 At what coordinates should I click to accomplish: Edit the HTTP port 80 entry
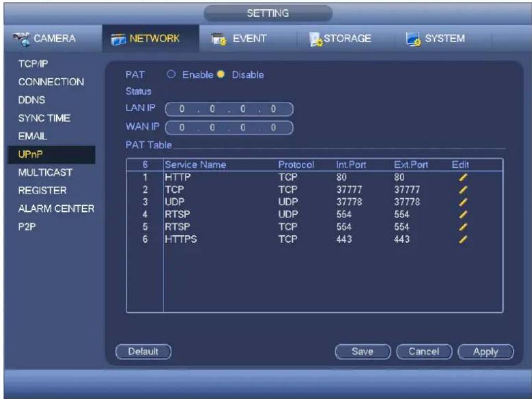[463, 177]
